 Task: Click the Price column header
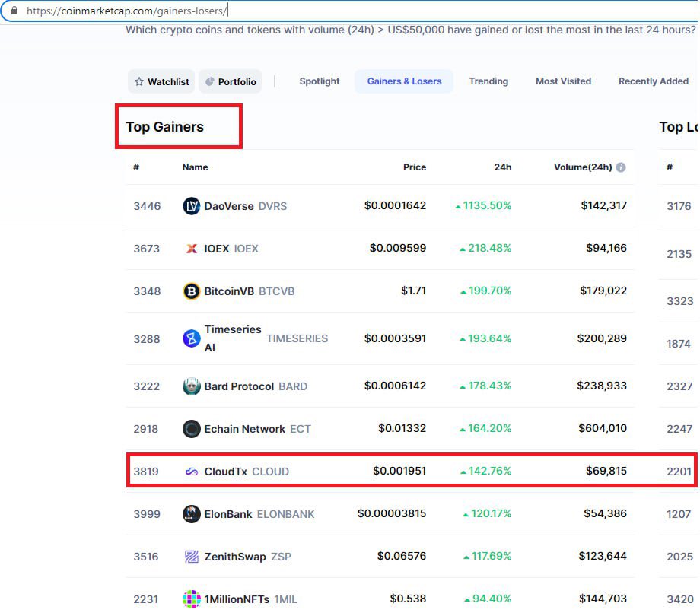(x=414, y=167)
